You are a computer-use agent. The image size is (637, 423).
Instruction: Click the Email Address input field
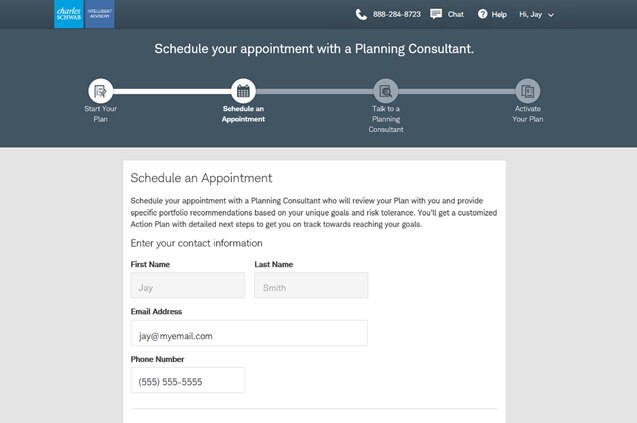249,333
